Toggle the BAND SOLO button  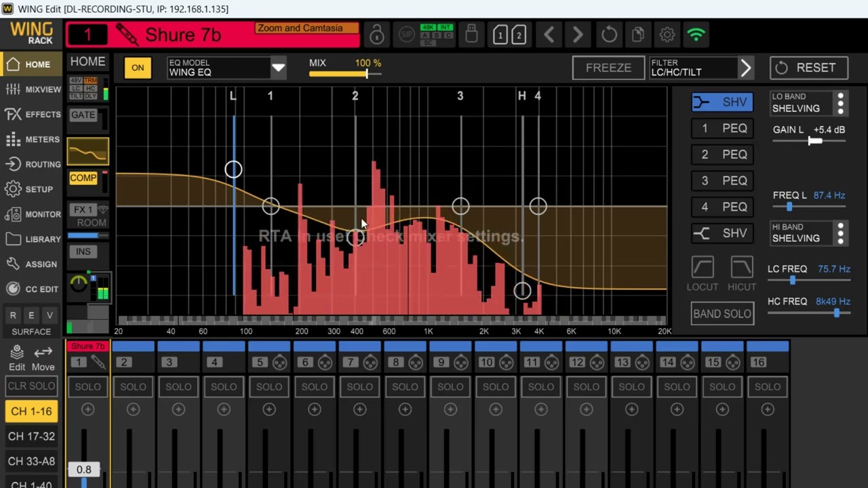point(722,314)
